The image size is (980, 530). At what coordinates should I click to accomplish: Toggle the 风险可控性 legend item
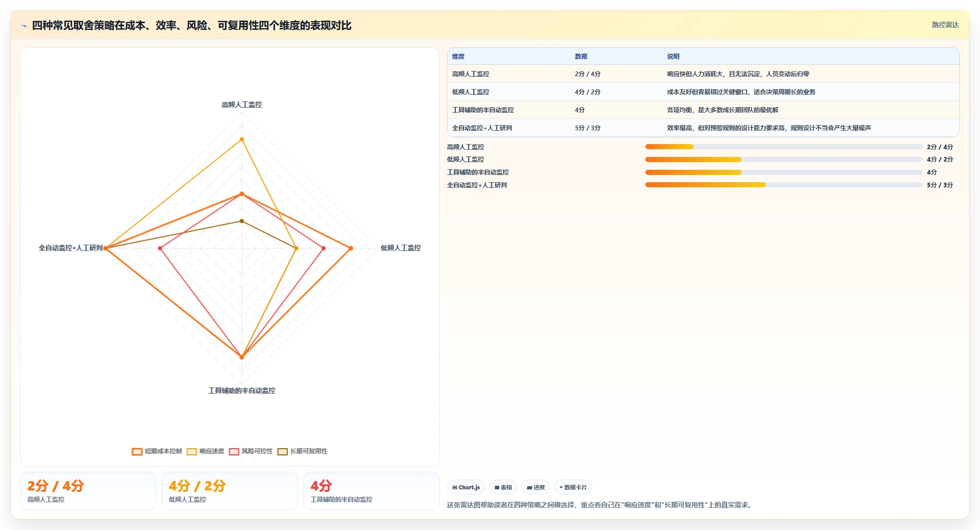(x=251, y=451)
